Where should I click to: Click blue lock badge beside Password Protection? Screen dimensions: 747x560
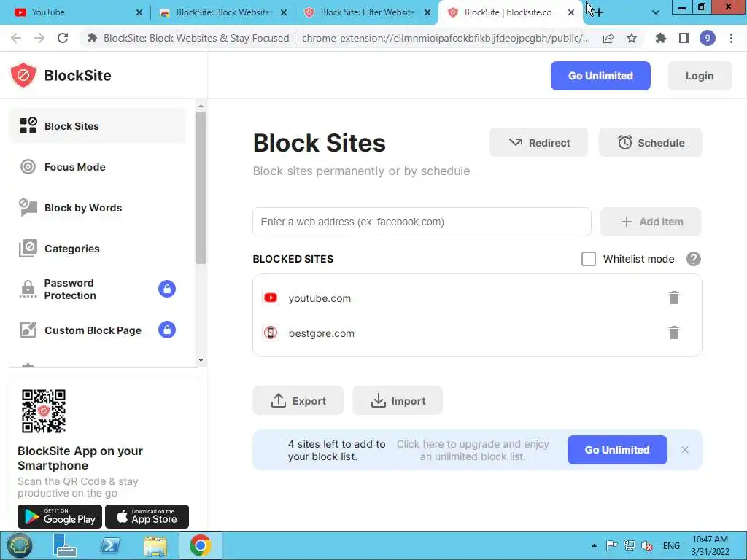167,289
